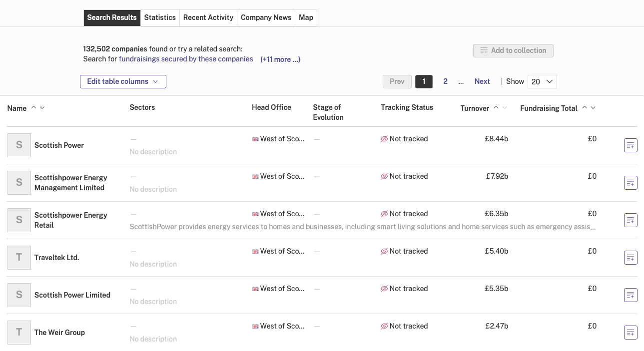The image size is (644, 351).
Task: Click the £5.40b turnover value
Action: [496, 251]
